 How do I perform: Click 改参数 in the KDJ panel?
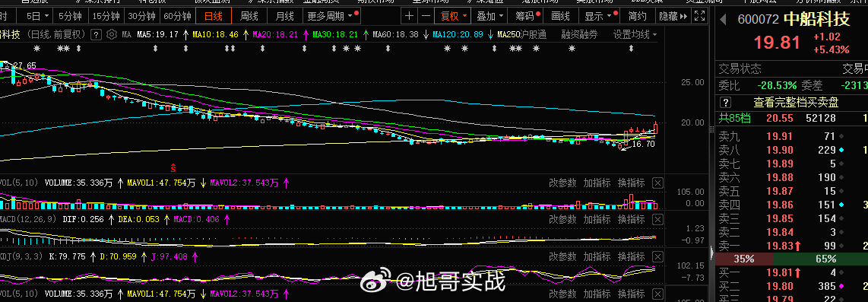click(x=562, y=256)
